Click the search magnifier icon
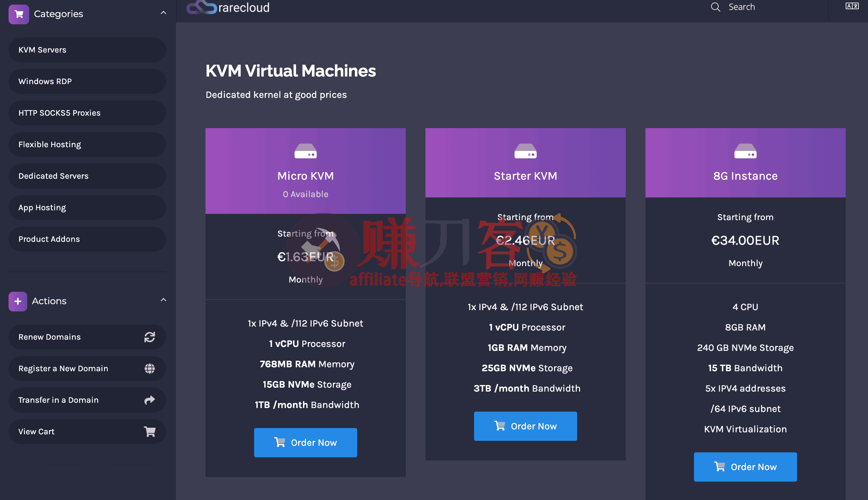 tap(715, 7)
